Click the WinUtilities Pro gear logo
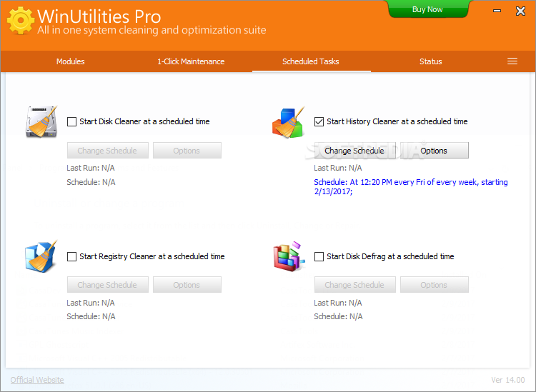 pyautogui.click(x=21, y=20)
